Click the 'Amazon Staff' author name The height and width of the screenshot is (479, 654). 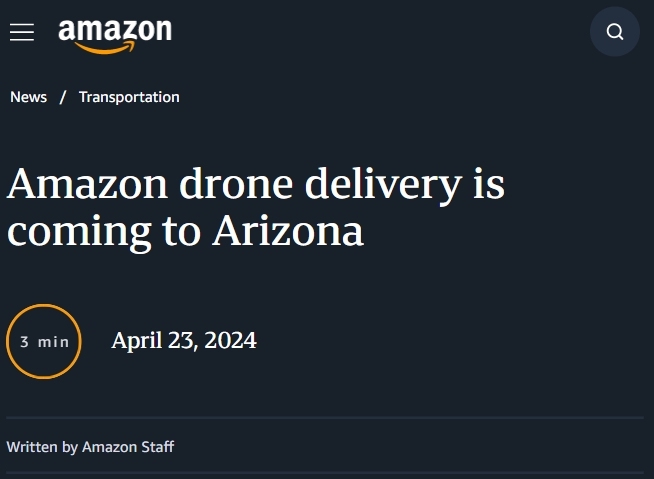[x=128, y=447]
